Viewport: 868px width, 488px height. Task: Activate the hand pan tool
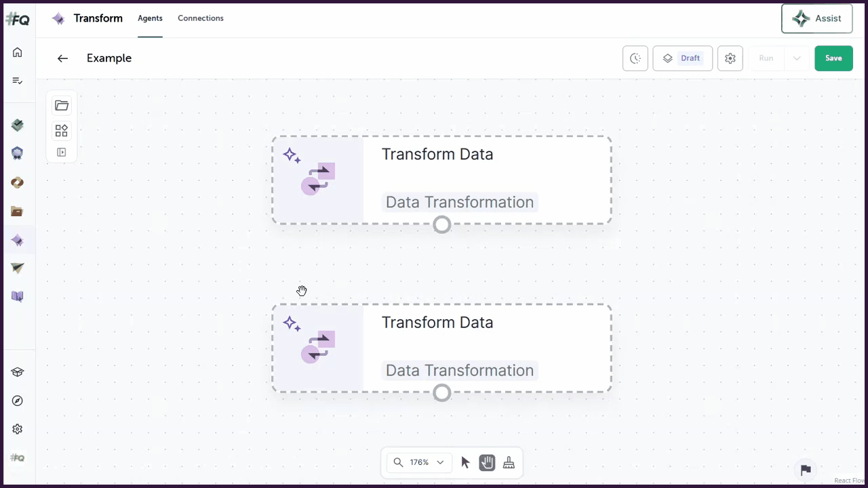pos(487,462)
